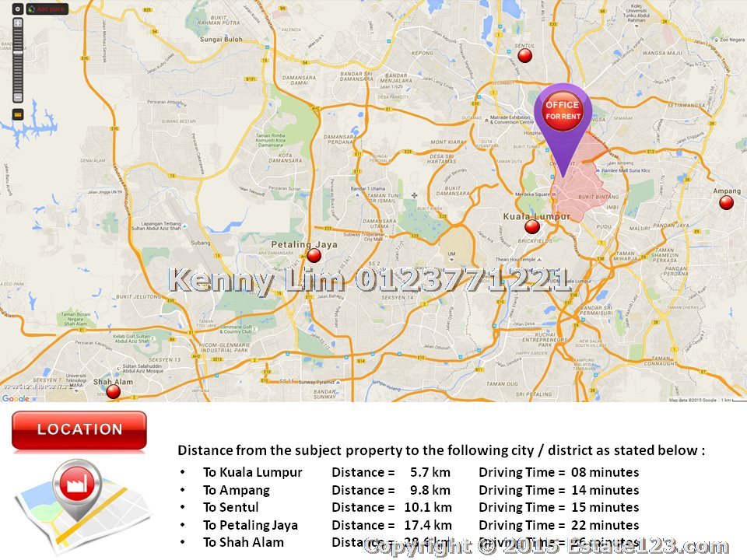Click the "To Kuala Lumpur" distance row
This screenshot has height=560, width=747.
[420, 473]
